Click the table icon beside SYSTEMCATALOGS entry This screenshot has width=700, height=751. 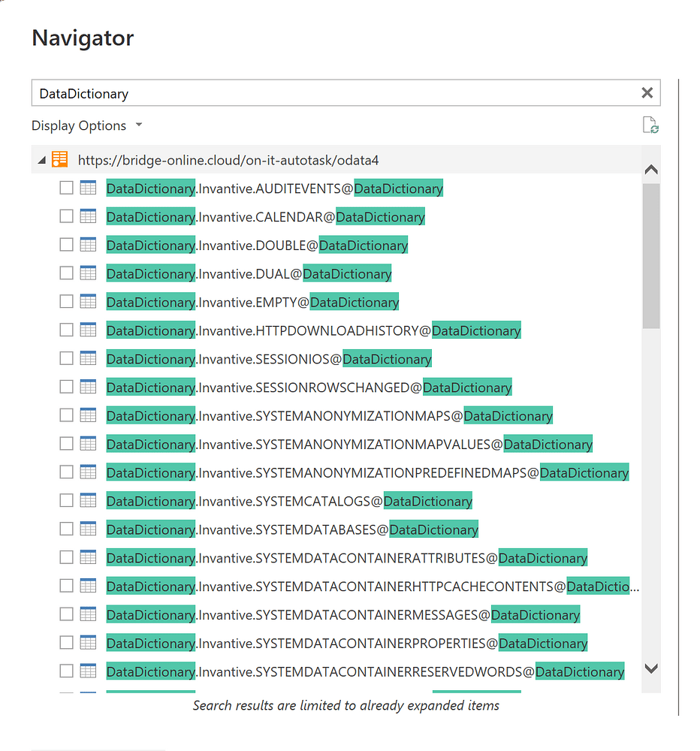[88, 501]
